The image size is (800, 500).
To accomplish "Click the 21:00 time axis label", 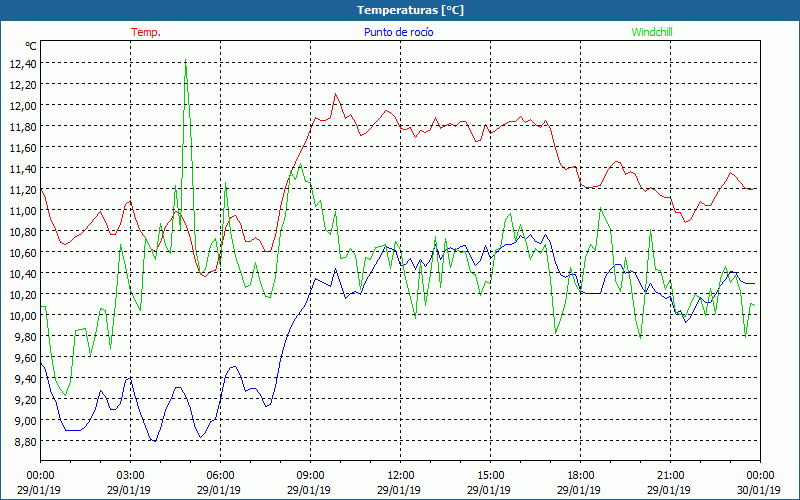I will (670, 476).
